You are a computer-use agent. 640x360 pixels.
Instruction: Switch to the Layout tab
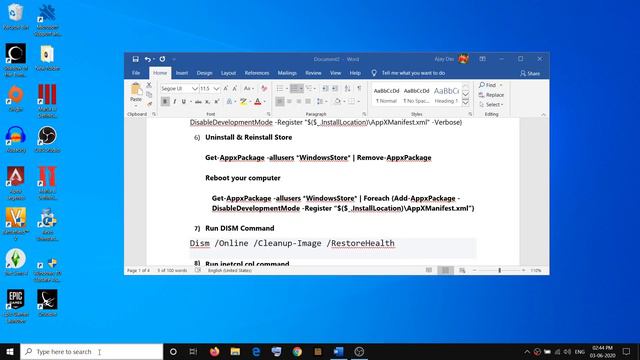[x=229, y=73]
